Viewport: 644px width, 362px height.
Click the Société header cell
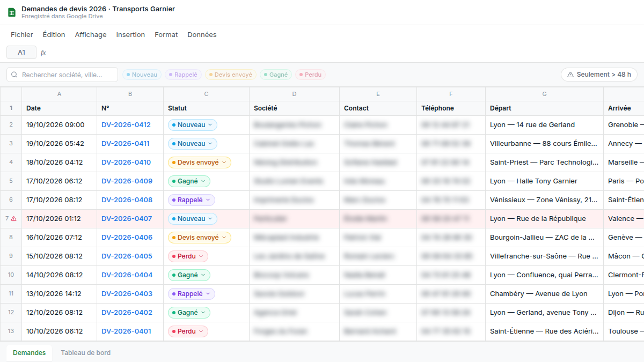294,108
